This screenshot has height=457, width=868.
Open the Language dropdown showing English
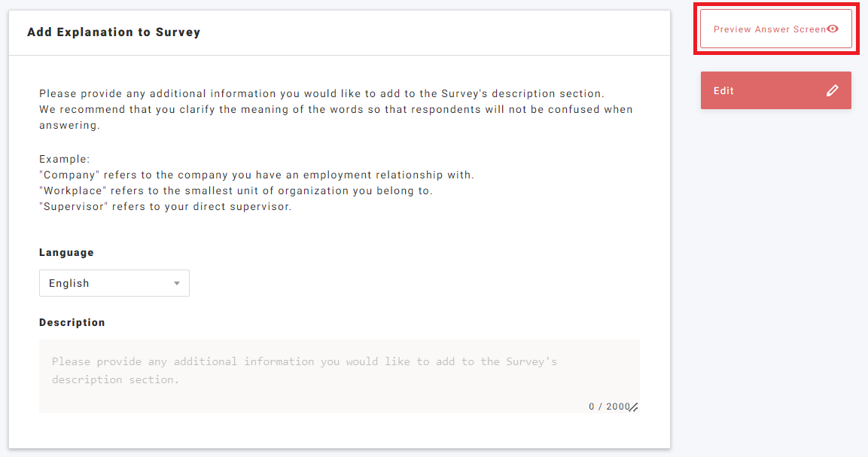coord(114,283)
